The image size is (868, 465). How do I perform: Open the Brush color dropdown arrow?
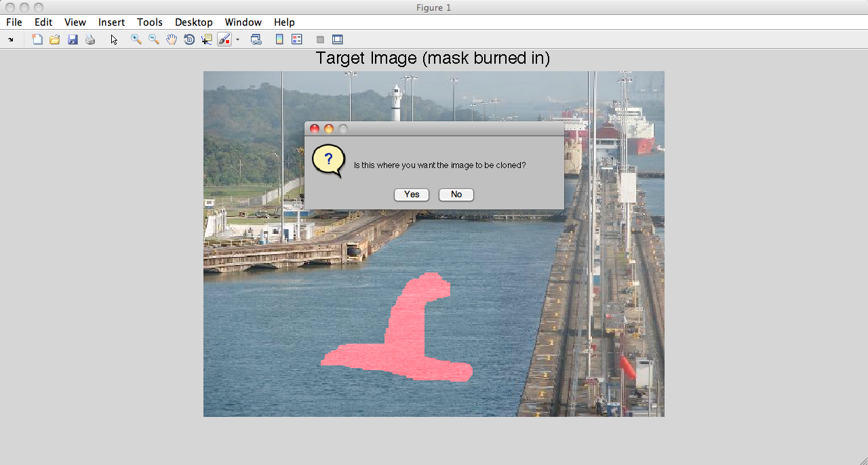tap(237, 40)
